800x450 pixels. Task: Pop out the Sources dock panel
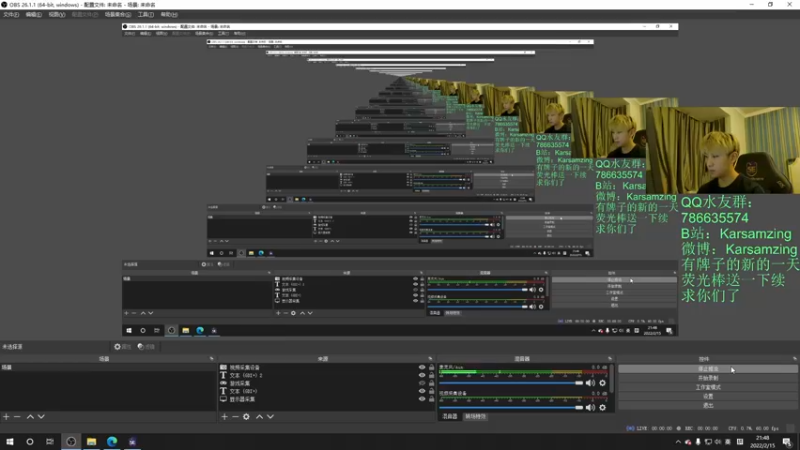430,359
